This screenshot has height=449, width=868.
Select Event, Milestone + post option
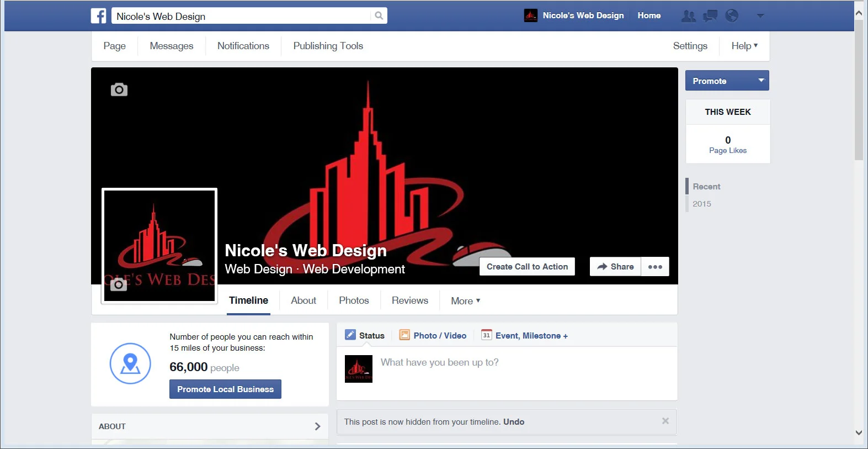(525, 335)
